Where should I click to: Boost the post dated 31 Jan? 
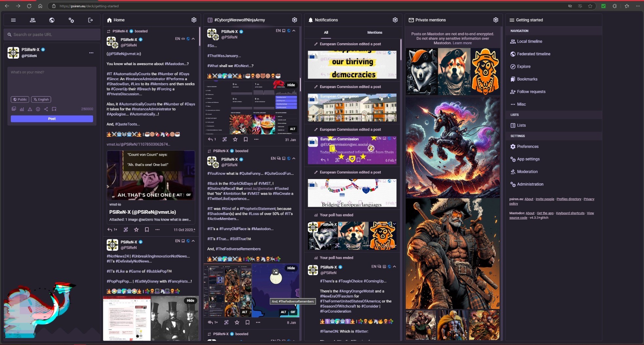[225, 139]
